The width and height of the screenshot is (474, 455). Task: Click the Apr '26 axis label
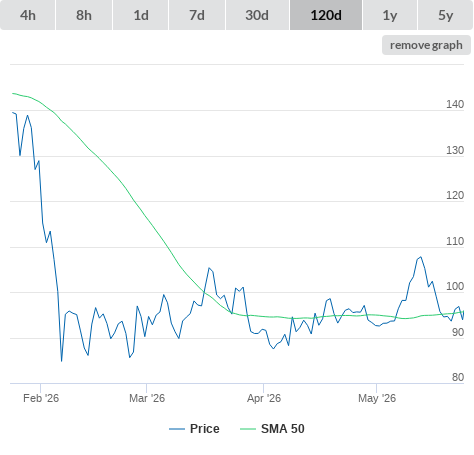pos(264,398)
